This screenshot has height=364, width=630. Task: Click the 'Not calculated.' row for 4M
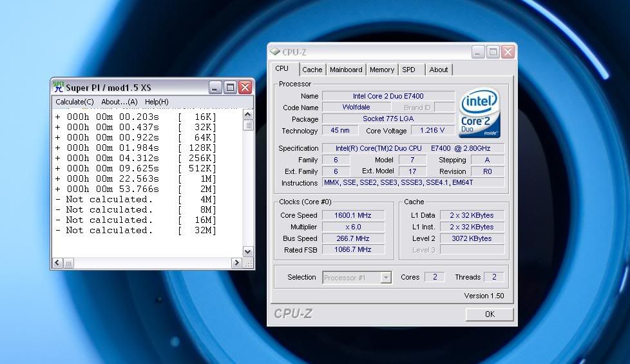click(x=136, y=199)
